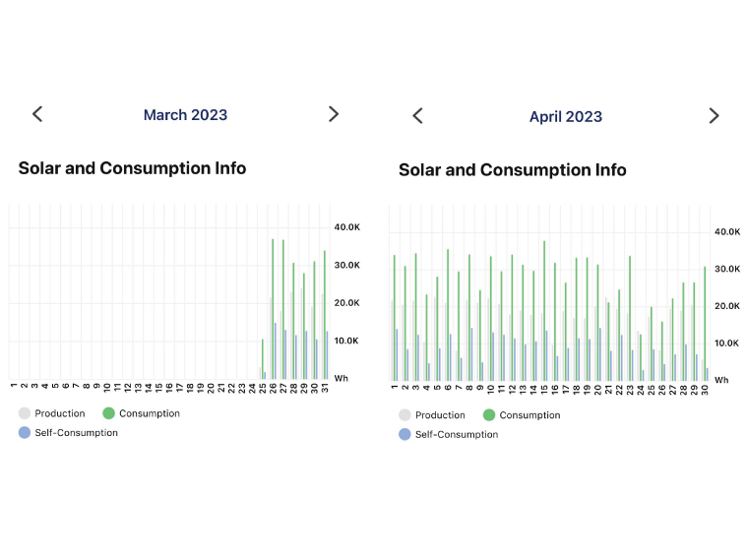Screen dimensions: 747x560
Task: Open the March 2023 month picker
Action: click(185, 115)
